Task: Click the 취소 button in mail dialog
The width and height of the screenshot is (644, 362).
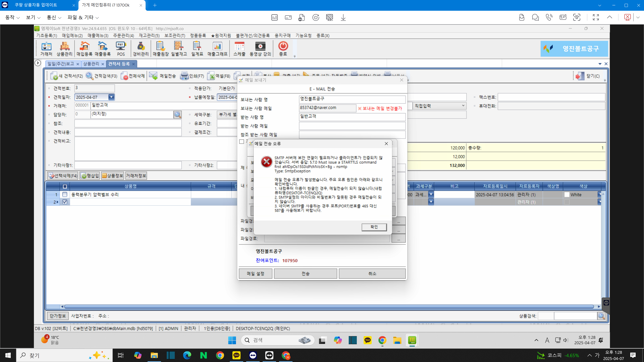Action: 372,274
